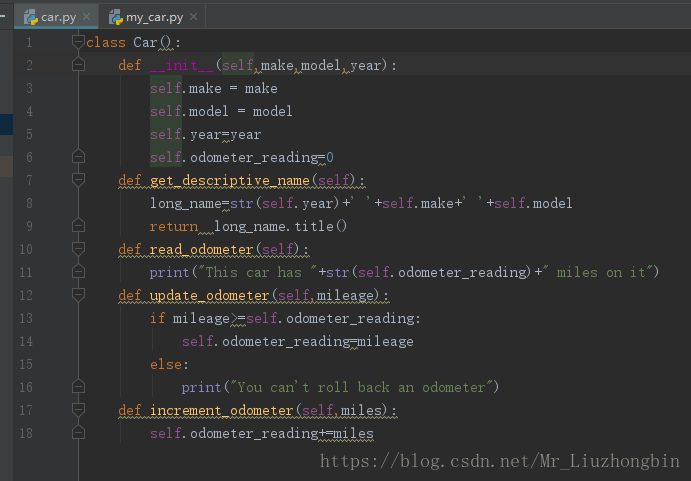Click the long_name variable on line 8

point(186,203)
